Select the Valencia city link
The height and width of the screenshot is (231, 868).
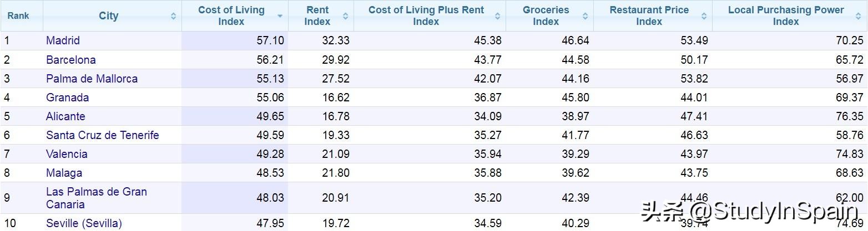pos(67,154)
